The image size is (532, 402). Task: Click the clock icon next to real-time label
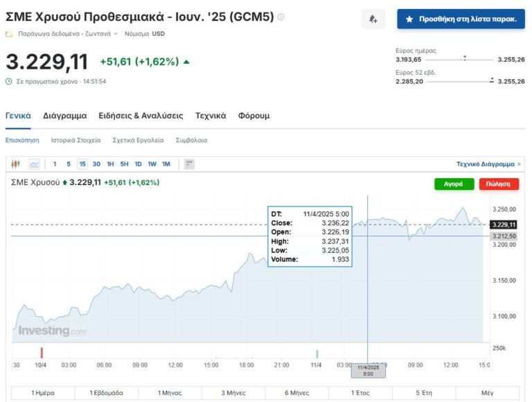[x=9, y=81]
